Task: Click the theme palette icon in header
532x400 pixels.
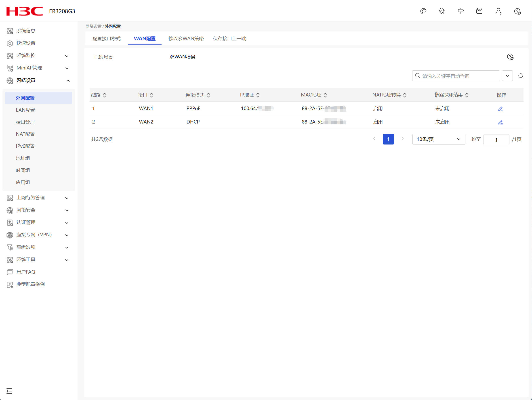Action: coord(423,11)
